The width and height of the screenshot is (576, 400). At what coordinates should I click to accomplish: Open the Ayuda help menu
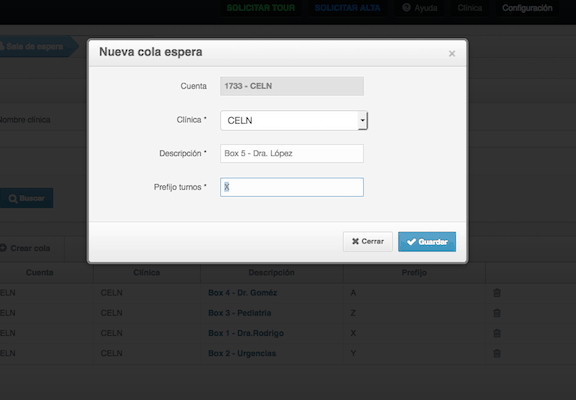(x=420, y=8)
